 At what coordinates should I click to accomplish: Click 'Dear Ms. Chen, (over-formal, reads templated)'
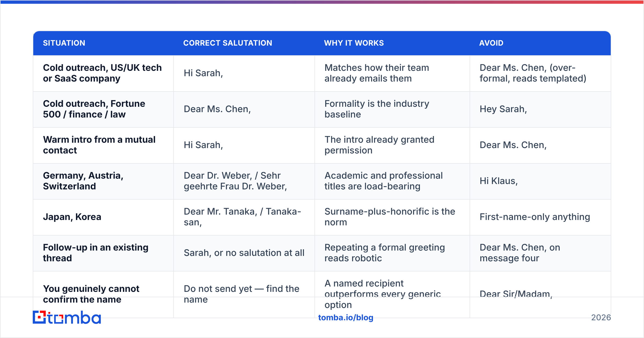pyautogui.click(x=533, y=73)
